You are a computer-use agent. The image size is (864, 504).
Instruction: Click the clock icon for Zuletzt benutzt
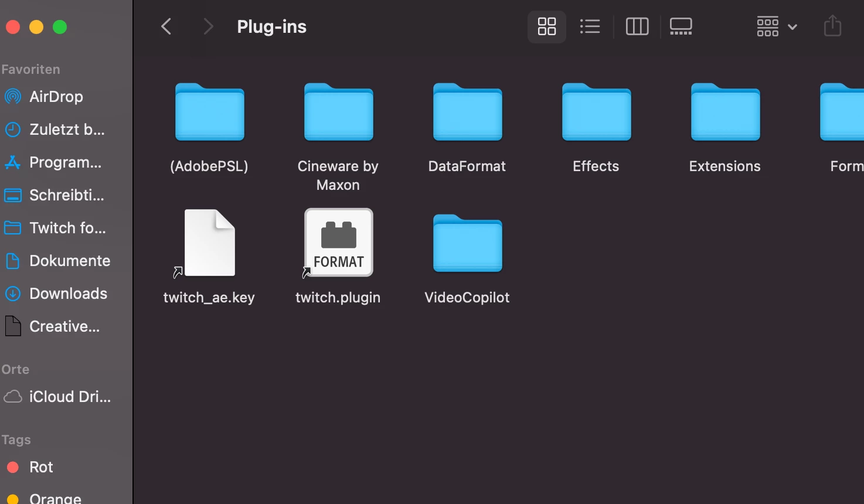pyautogui.click(x=13, y=130)
